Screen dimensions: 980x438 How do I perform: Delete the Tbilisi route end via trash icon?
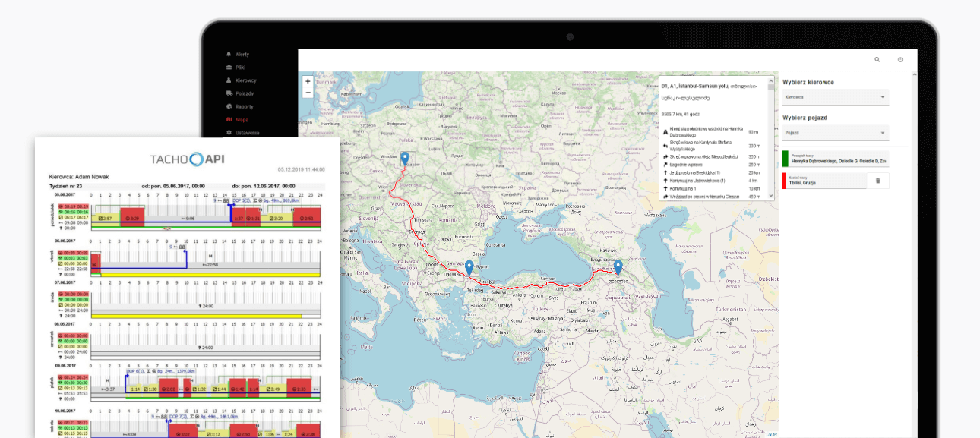[x=878, y=181]
